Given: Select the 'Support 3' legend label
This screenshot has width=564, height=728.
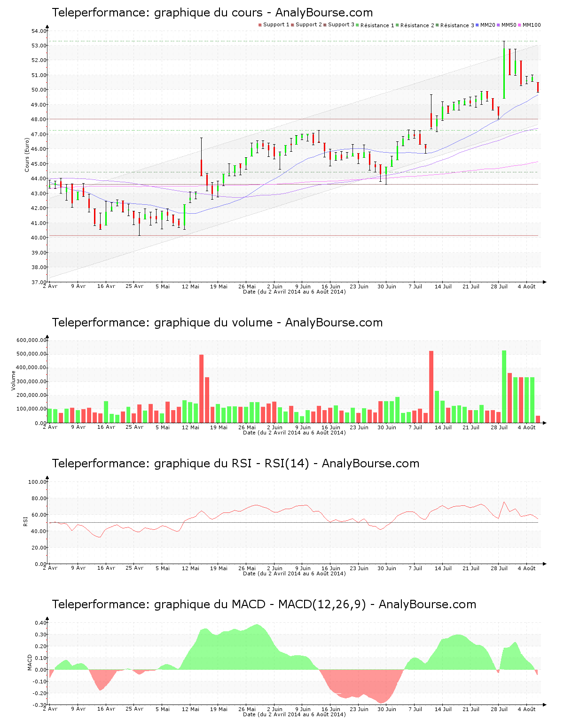Looking at the screenshot, I should (x=341, y=25).
